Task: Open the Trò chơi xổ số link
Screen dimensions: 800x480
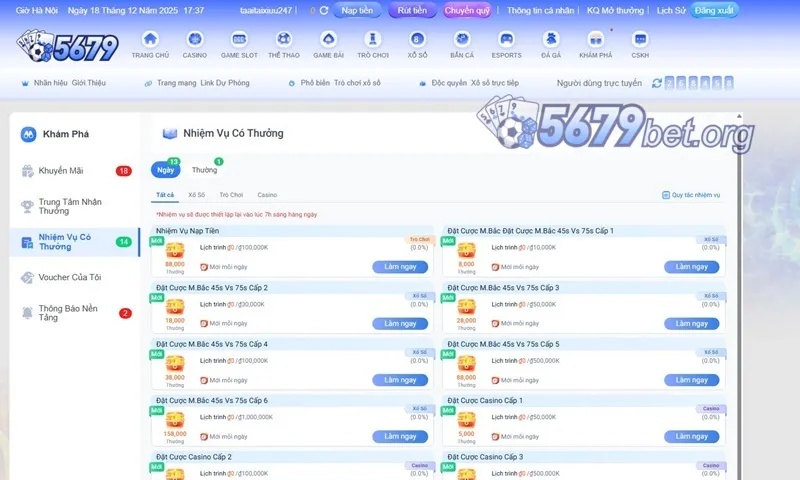Action: point(357,83)
